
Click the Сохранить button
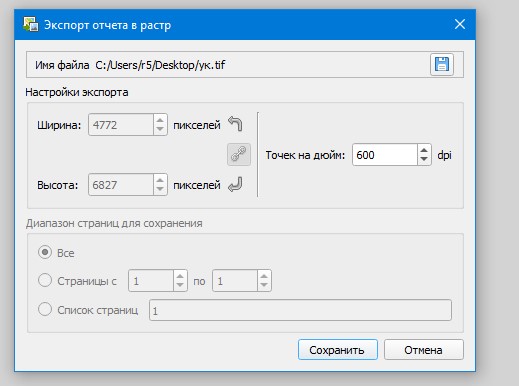[338, 350]
